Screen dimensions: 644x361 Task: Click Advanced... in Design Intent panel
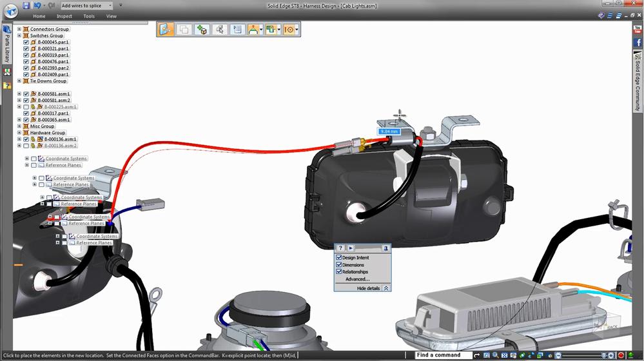(357, 279)
